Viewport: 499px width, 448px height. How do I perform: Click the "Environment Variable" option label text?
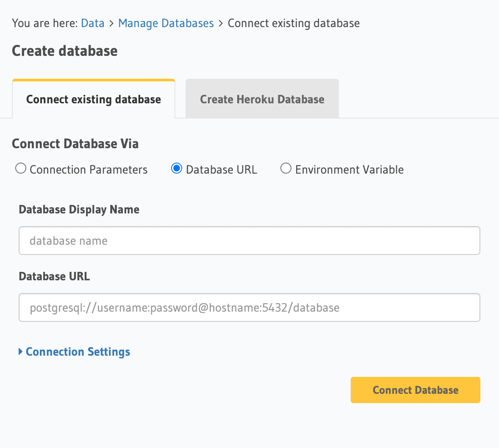point(349,170)
